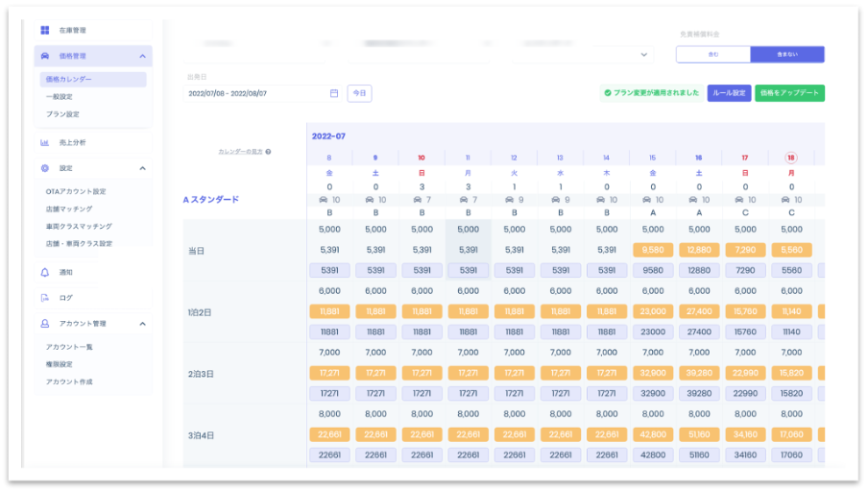
Task: Collapse the 価格管理 menu section
Action: (142, 57)
